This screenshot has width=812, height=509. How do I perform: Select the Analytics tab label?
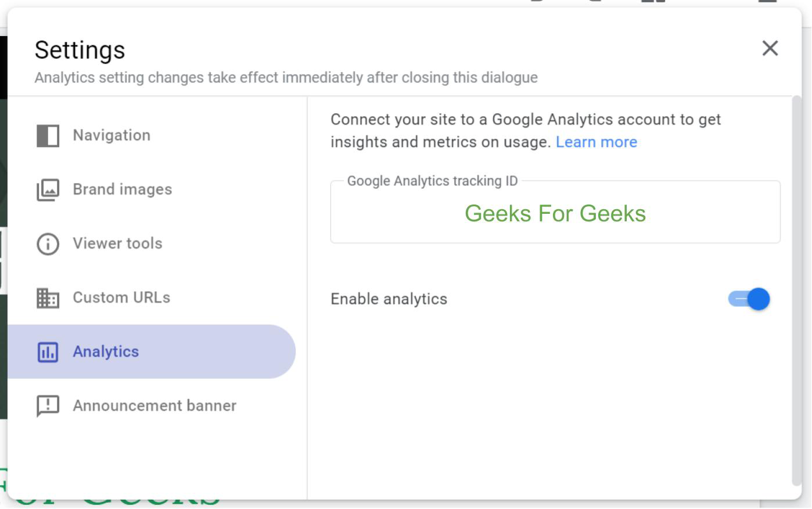(106, 352)
